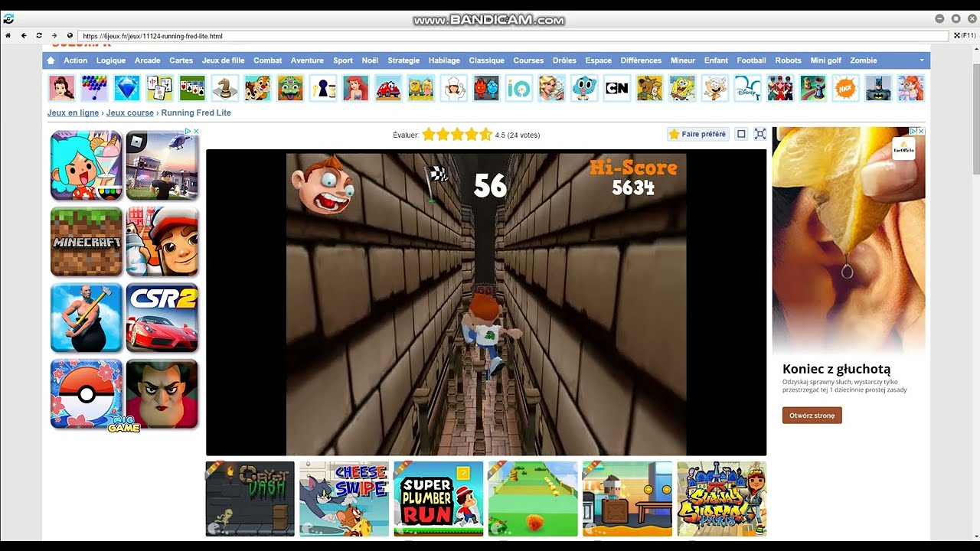Click the browser address bar
This screenshot has height=551, width=980.
tap(513, 36)
